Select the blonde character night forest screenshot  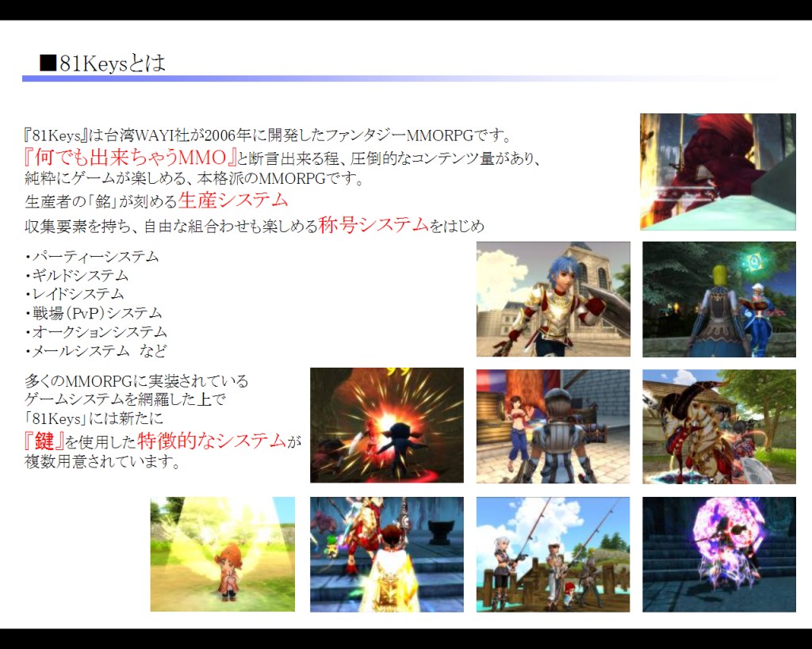point(719,299)
